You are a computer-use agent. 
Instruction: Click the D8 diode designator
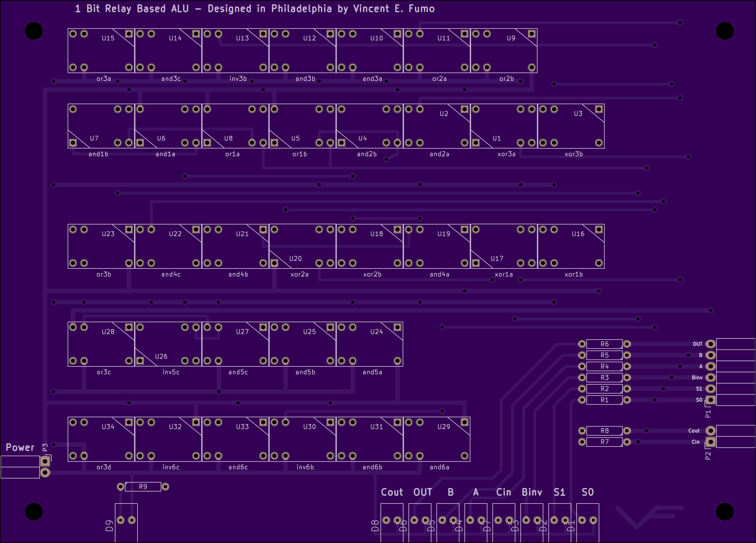(375, 526)
